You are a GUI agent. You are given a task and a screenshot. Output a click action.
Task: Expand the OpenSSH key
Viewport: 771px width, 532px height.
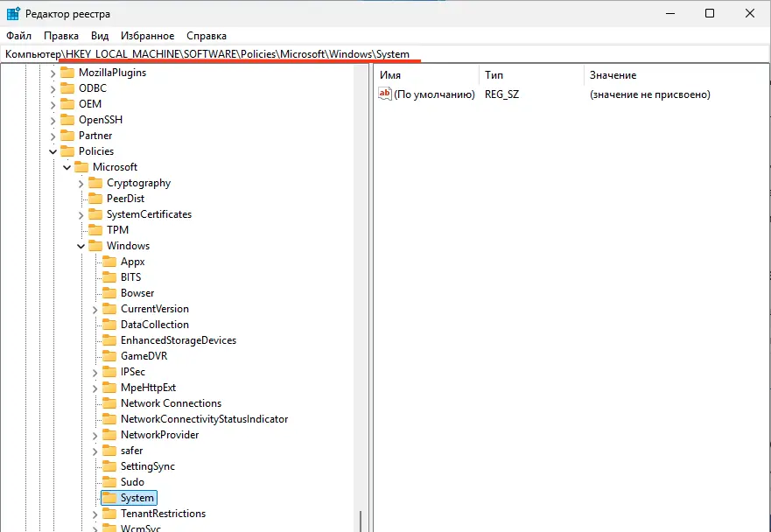(53, 121)
